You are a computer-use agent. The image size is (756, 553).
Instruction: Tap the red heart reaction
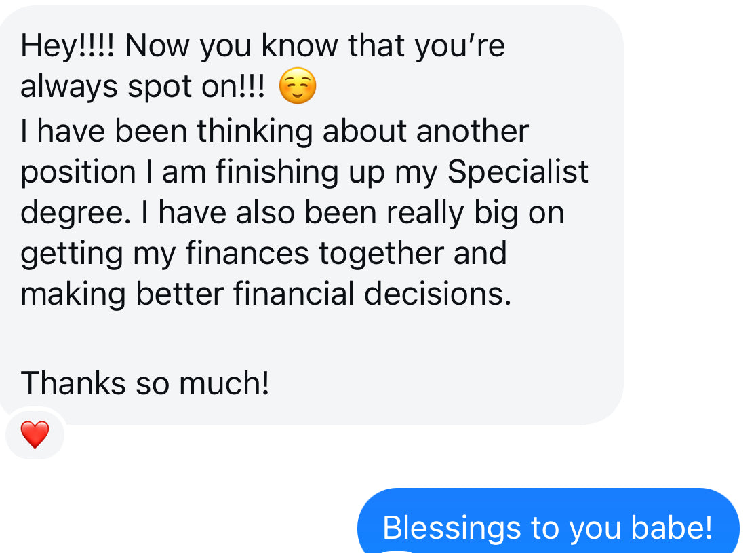35,434
